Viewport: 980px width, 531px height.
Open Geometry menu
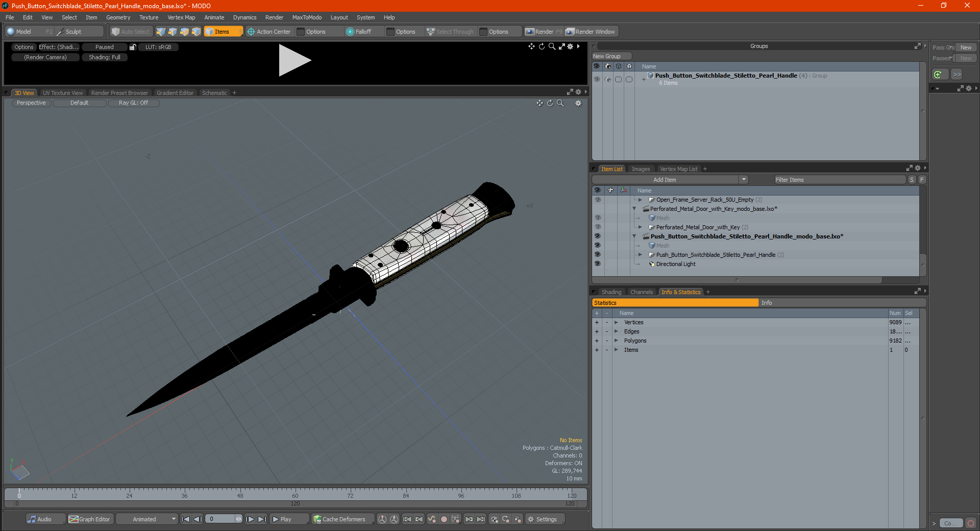click(x=118, y=17)
